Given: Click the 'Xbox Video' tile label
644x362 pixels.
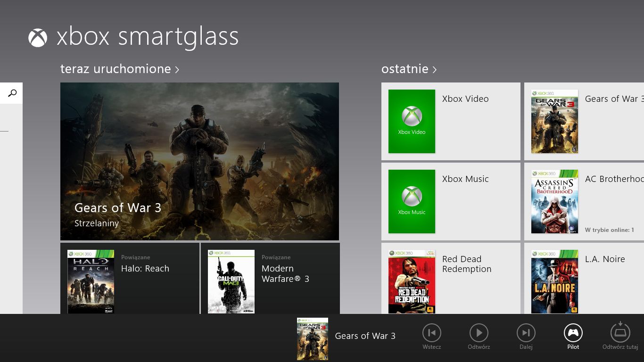Looking at the screenshot, I should point(465,99).
